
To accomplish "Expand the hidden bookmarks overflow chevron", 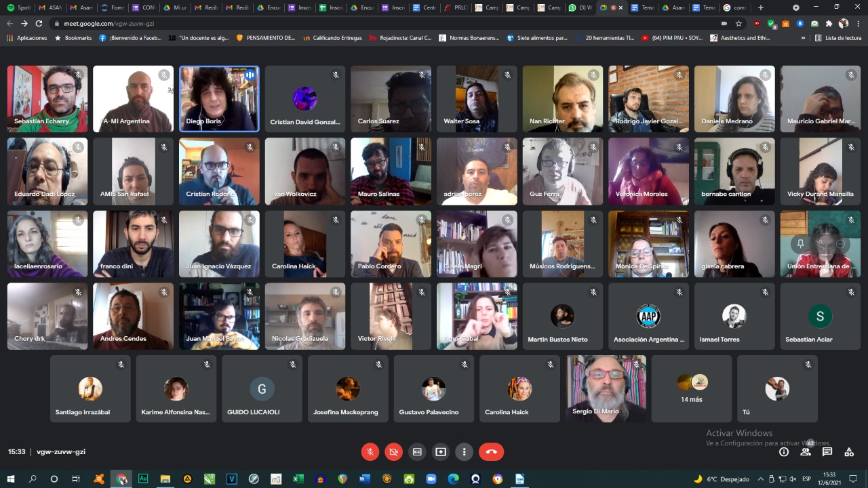I will click(x=804, y=38).
